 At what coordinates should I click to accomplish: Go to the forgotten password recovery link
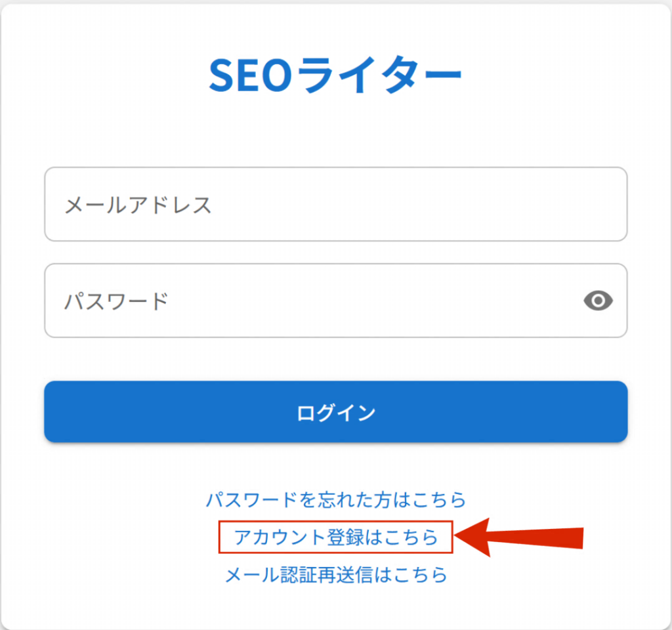[x=336, y=499]
